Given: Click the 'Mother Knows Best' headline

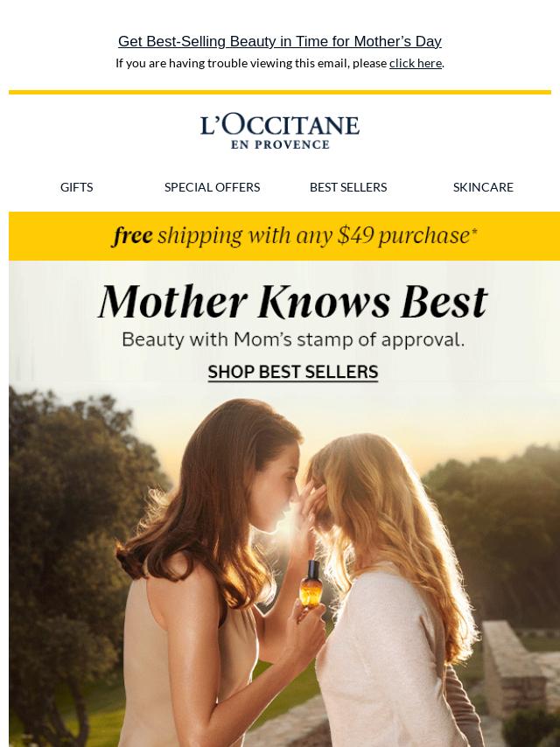Looking at the screenshot, I should tap(292, 302).
